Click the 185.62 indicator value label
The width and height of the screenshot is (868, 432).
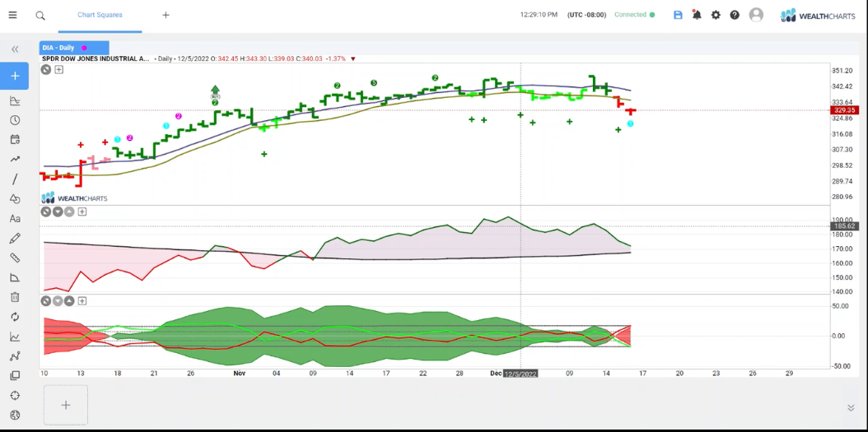click(x=845, y=226)
